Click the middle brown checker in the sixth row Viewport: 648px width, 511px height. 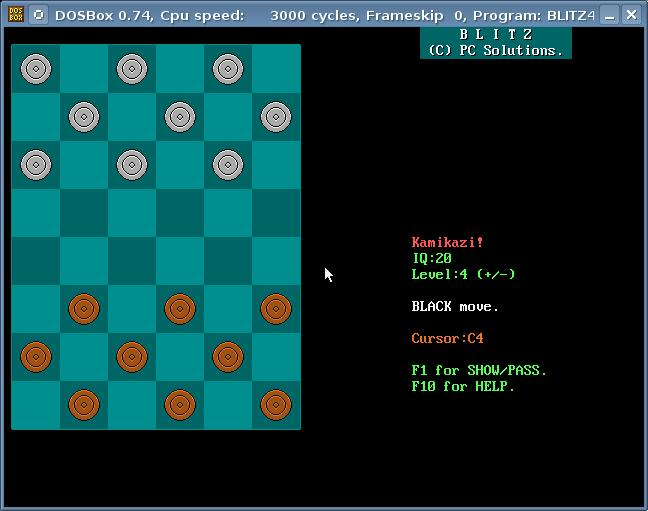point(180,309)
